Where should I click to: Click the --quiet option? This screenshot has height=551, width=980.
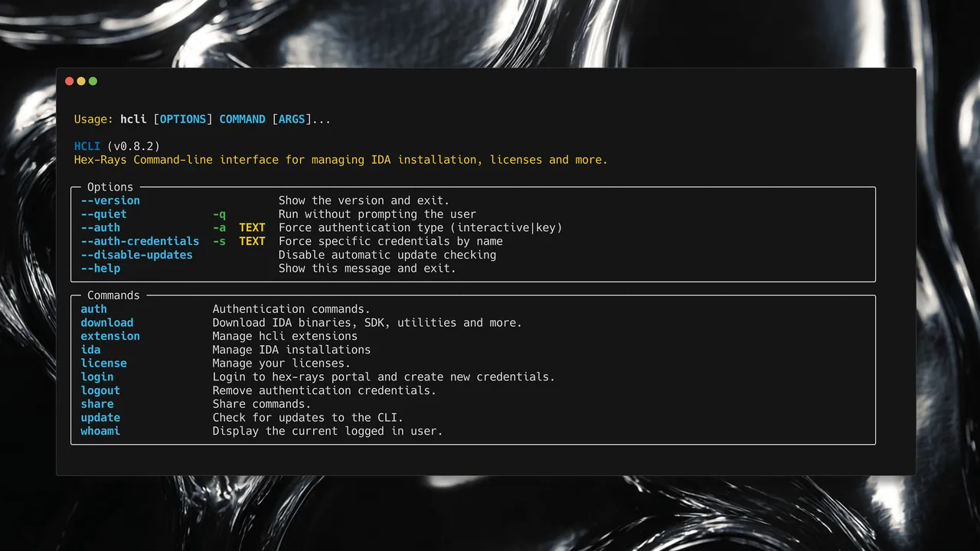click(x=104, y=214)
